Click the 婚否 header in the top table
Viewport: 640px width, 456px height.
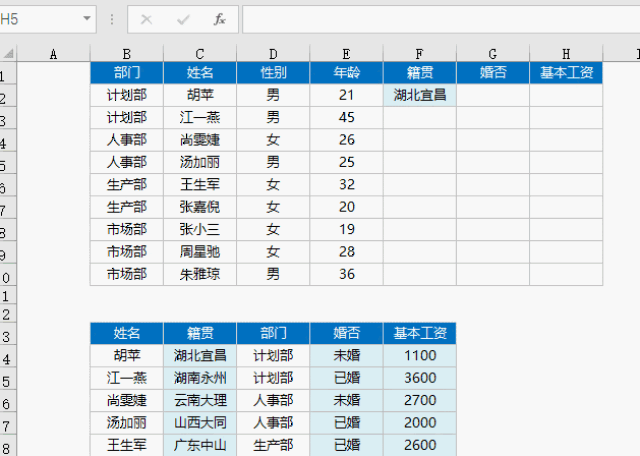pyautogui.click(x=493, y=73)
